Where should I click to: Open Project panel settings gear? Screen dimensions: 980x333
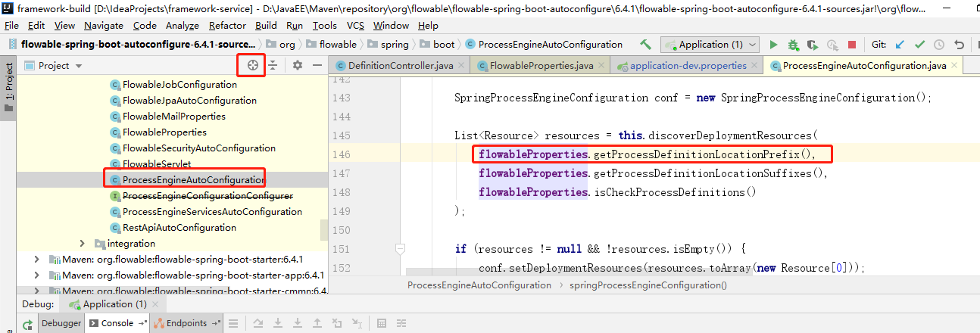298,66
